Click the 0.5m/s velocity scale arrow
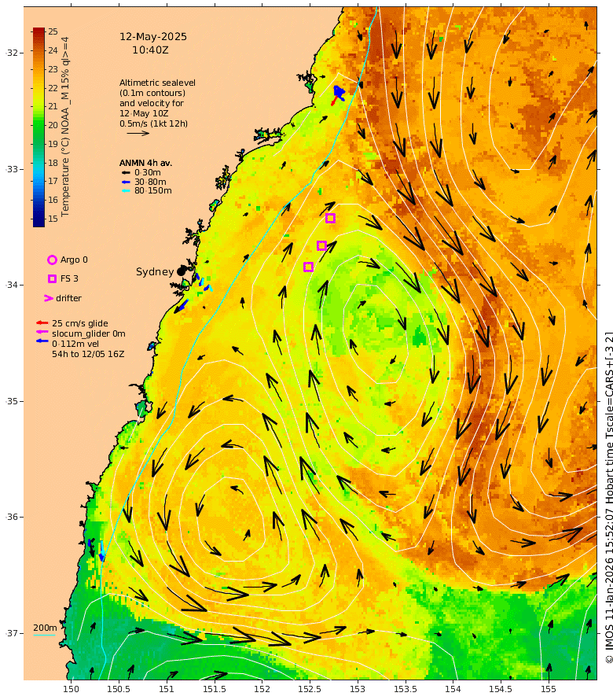613x700 pixels. (x=138, y=133)
